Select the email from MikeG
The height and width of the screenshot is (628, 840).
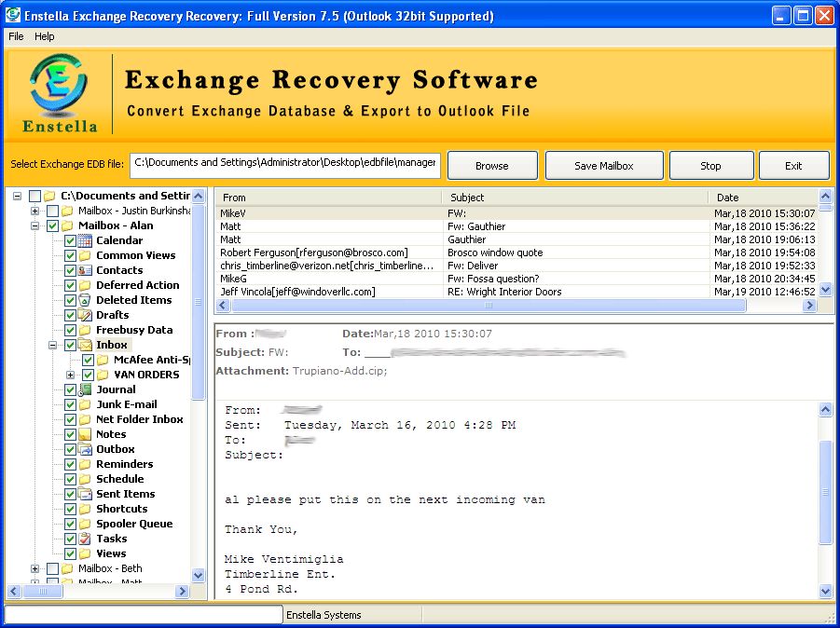(516, 279)
